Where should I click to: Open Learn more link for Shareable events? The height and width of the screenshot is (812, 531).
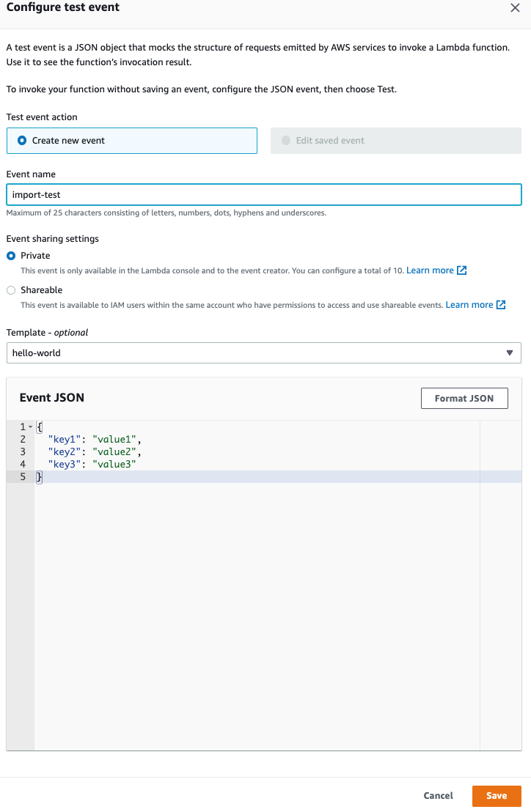(x=469, y=305)
